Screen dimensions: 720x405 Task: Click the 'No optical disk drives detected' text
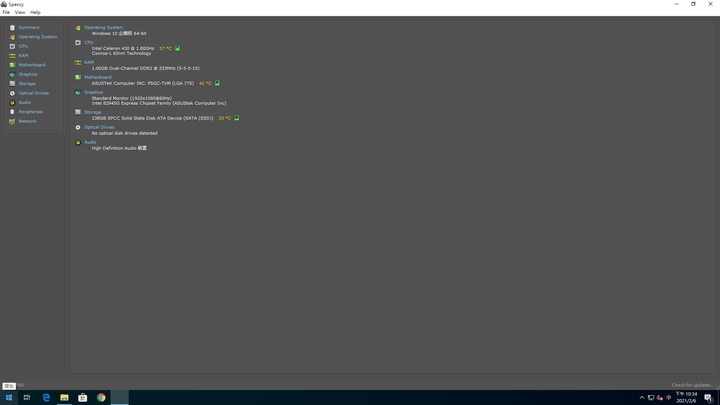click(x=124, y=133)
